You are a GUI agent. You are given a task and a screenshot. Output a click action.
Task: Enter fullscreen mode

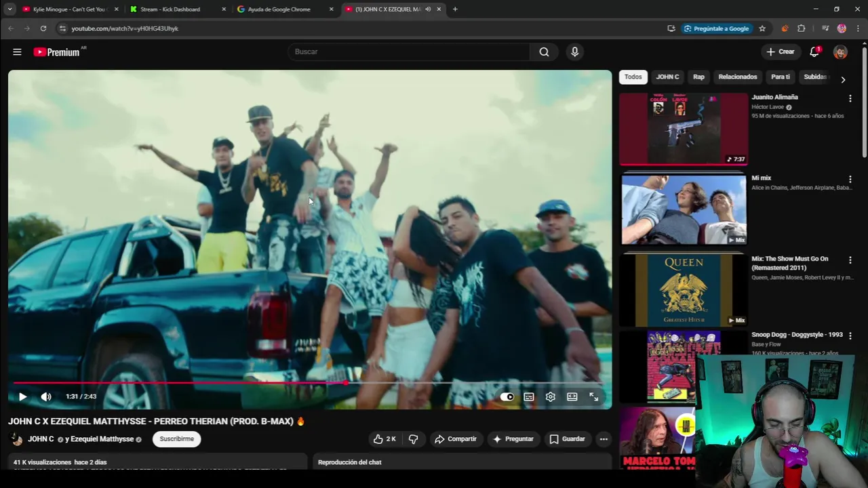click(x=594, y=396)
